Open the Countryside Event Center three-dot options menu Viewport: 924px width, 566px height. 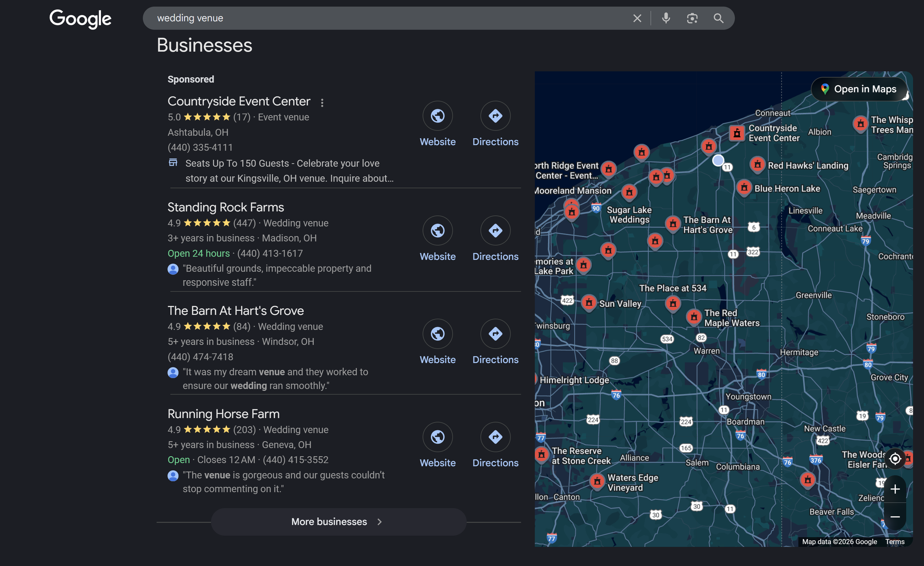point(322,103)
